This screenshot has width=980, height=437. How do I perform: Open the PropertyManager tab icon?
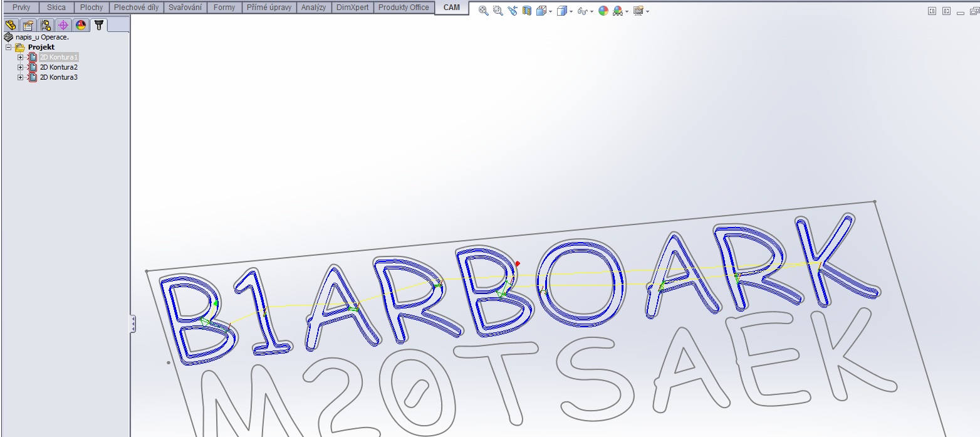(x=28, y=25)
